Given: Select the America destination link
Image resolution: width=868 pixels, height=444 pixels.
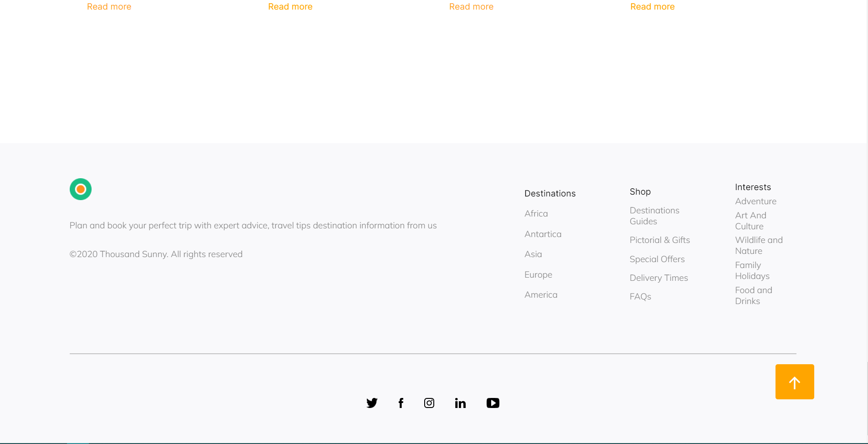Looking at the screenshot, I should point(541,295).
